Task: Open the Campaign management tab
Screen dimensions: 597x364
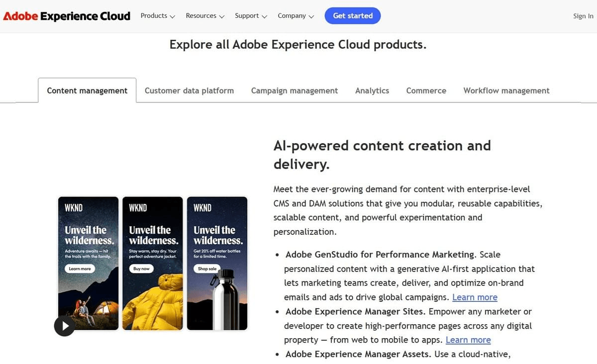Action: [x=295, y=91]
